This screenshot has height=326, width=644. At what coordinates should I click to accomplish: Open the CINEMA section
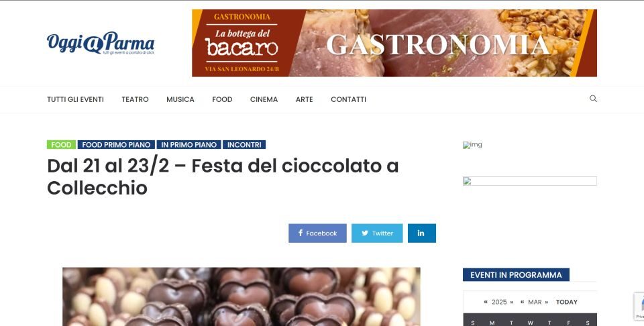point(264,99)
